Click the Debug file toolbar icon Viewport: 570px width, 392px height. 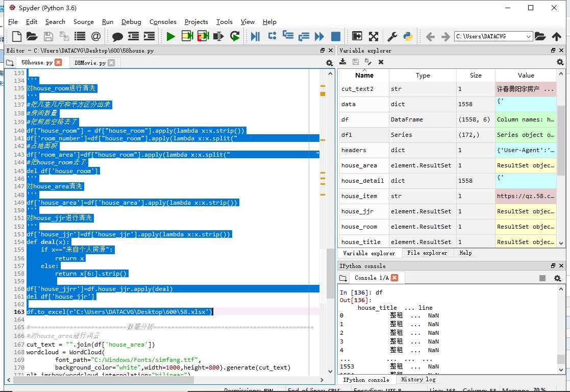(256, 36)
